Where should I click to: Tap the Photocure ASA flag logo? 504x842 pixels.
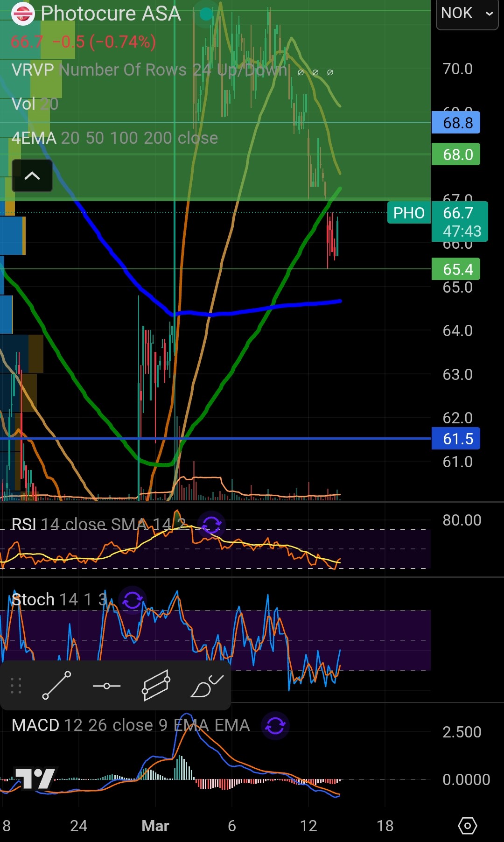click(x=23, y=14)
